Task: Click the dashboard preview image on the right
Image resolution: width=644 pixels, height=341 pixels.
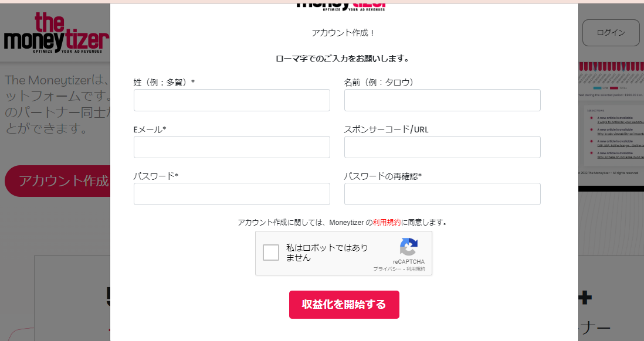Action: click(611, 123)
